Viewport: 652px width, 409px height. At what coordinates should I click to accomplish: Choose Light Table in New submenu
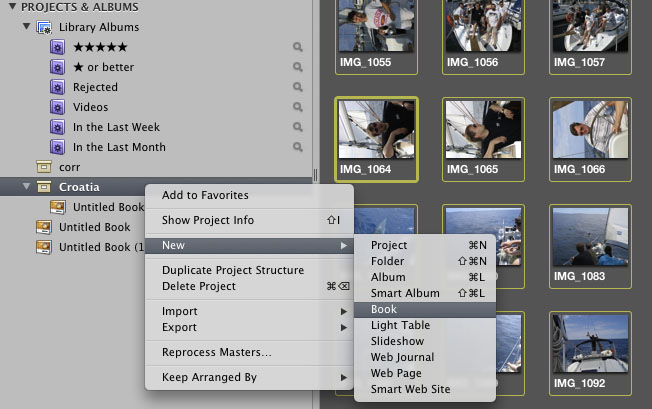[x=425, y=325]
